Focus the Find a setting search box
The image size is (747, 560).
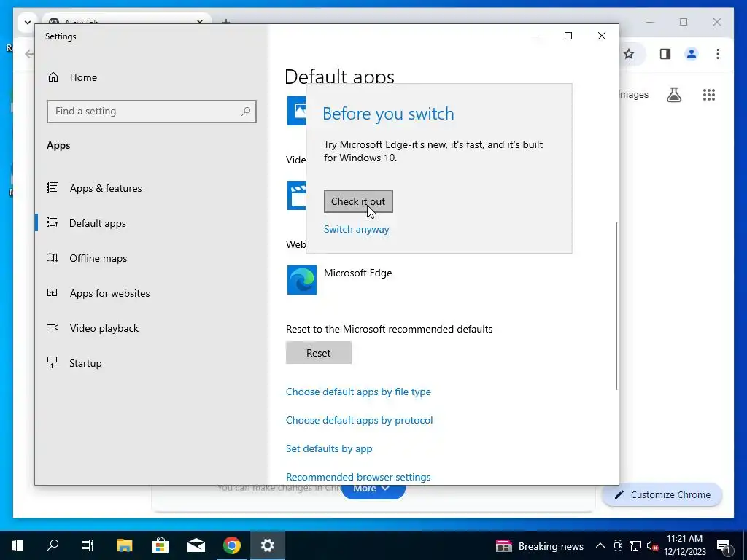(152, 112)
